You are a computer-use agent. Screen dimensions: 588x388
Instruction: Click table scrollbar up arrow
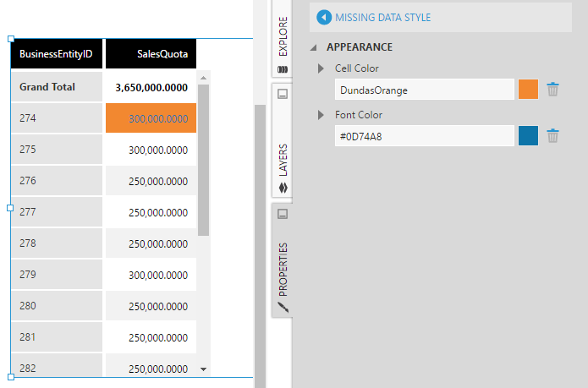(203, 78)
